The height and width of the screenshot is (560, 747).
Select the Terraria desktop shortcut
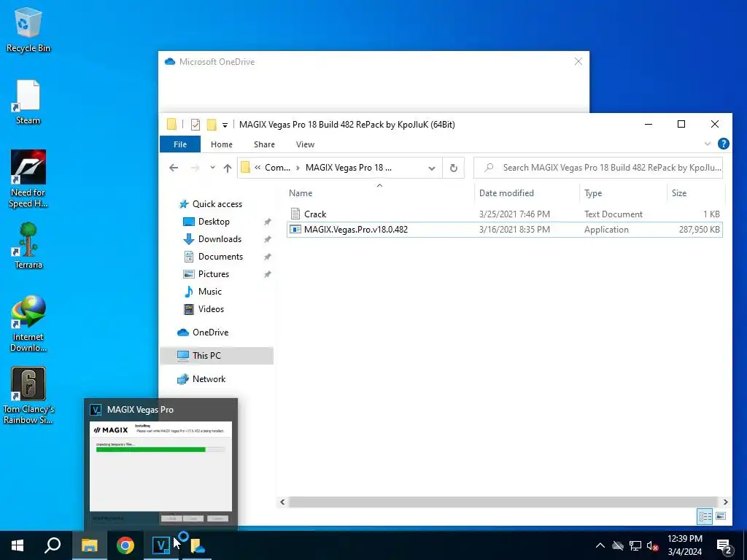[28, 246]
